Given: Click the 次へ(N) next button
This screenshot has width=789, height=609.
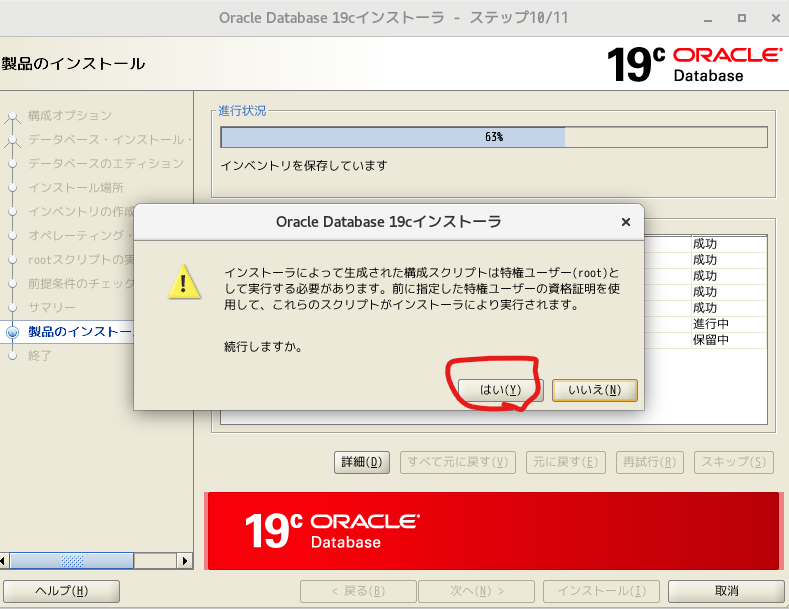Looking at the screenshot, I should click(477, 591).
